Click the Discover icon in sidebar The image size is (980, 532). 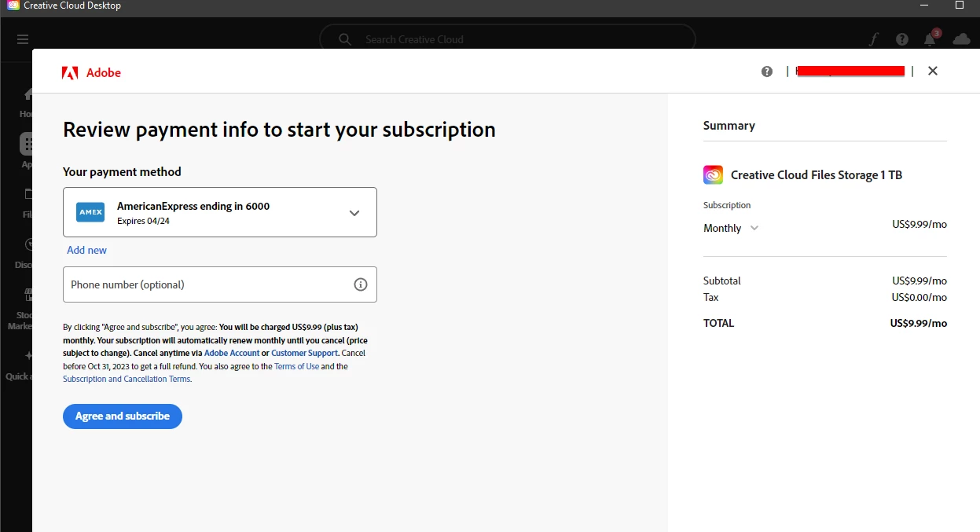28,244
